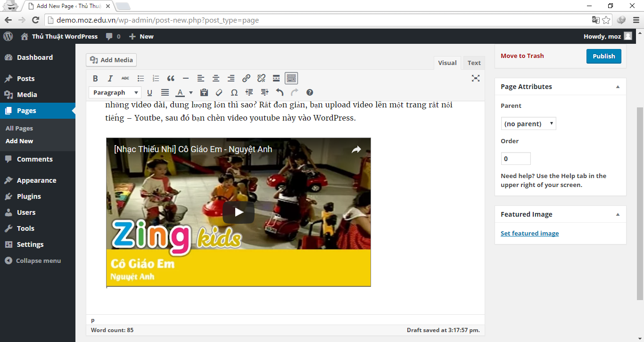
Task: Toggle the toolbar kitchen sink button
Action: (x=291, y=78)
